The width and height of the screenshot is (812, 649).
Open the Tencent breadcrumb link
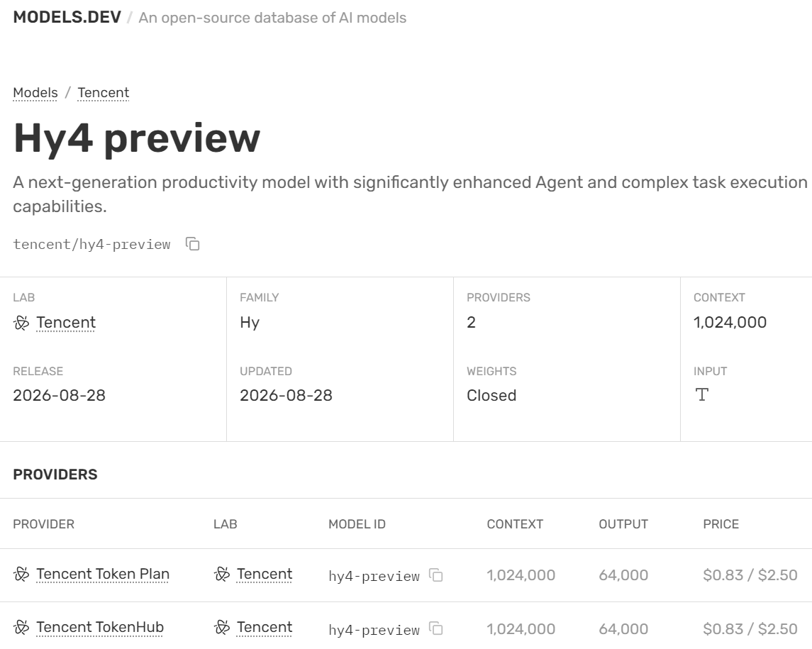click(x=103, y=93)
